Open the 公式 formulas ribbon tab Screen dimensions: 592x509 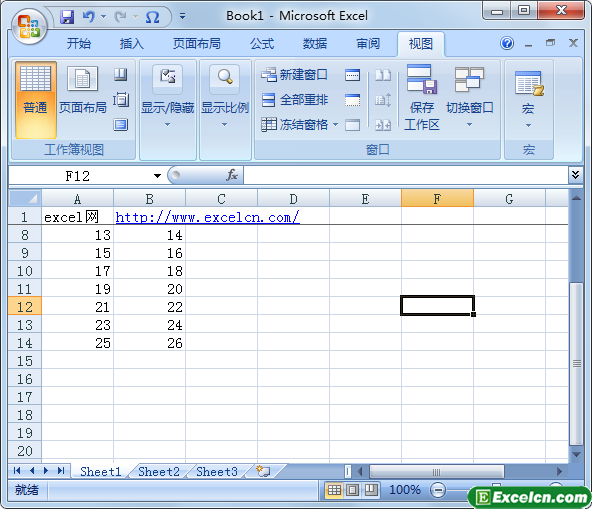[x=262, y=44]
